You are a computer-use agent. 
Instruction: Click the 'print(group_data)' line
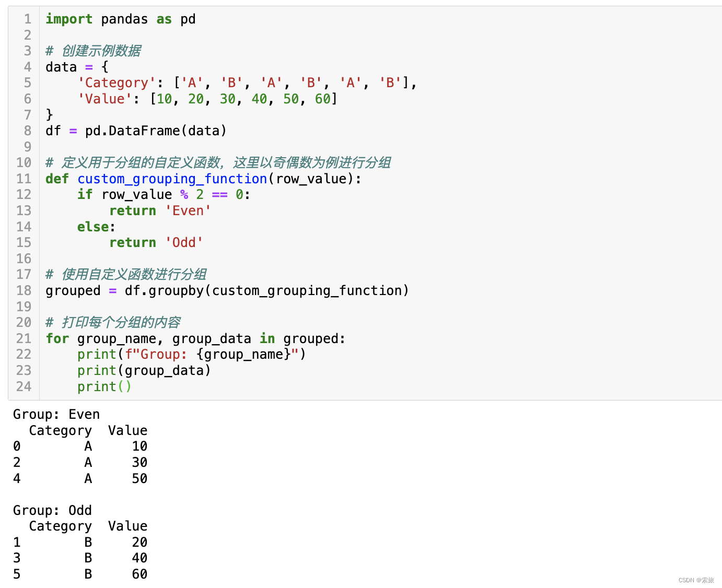(x=144, y=371)
